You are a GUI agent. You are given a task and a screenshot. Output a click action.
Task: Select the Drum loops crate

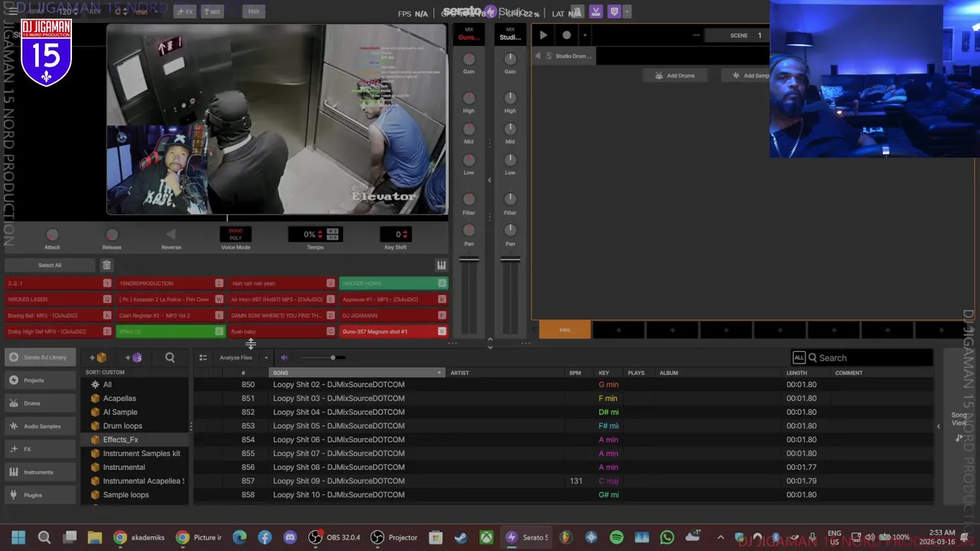coord(135,425)
